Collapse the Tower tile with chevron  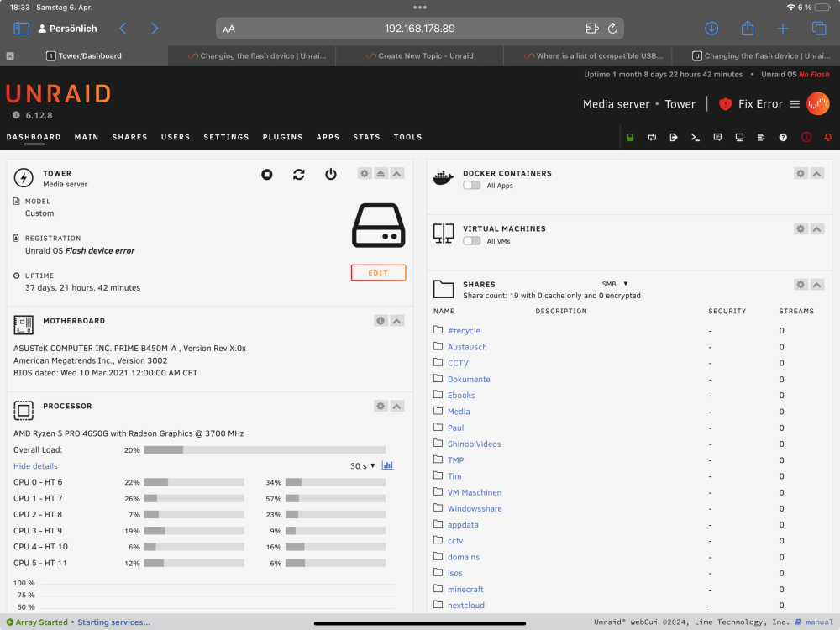[x=397, y=174]
